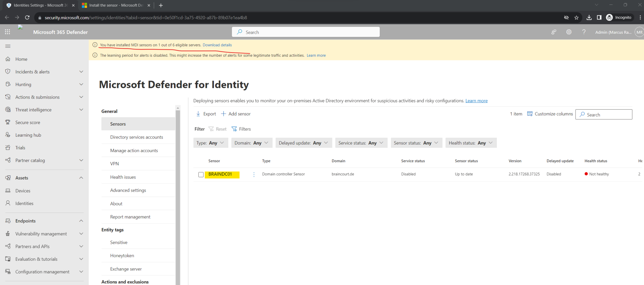Open the Filters panel
Screen dimensions: 644x285
tap(241, 129)
